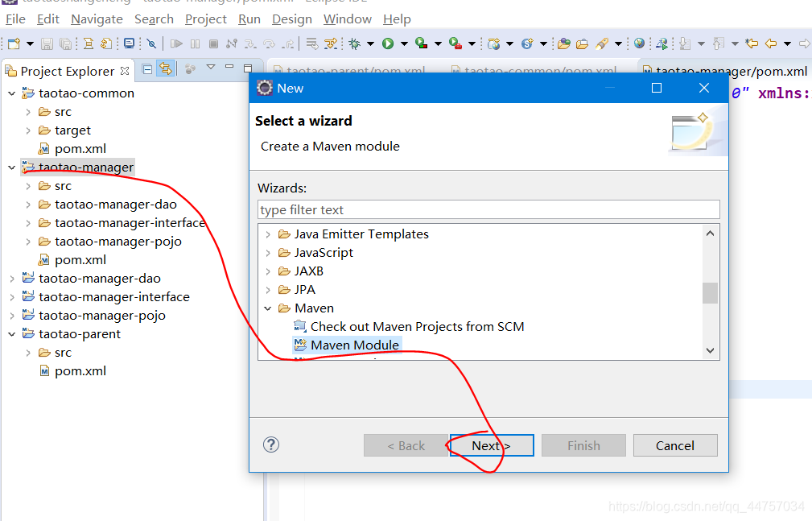Select Check out Maven Projects from SCM
The image size is (812, 521).
tap(417, 327)
